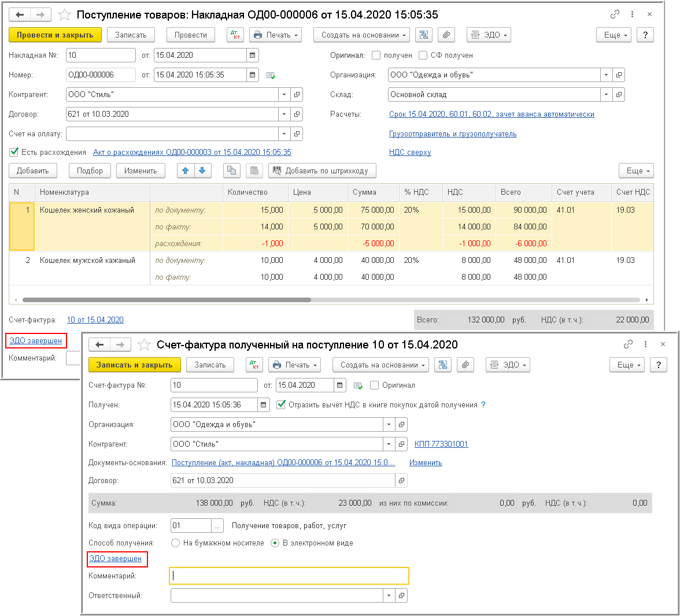Click the DtKt postings icon in goods receipt toolbar

(235, 35)
